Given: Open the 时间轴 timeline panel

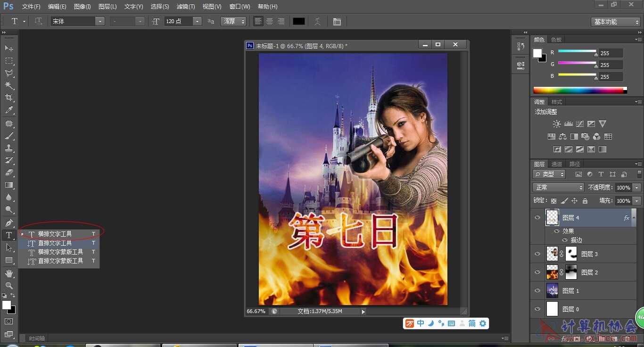Looking at the screenshot, I should 37,338.
